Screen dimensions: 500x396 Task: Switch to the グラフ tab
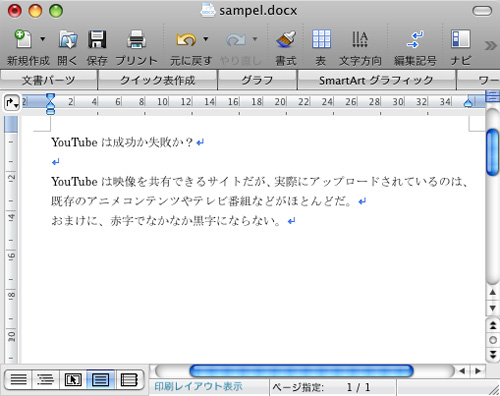point(257,80)
